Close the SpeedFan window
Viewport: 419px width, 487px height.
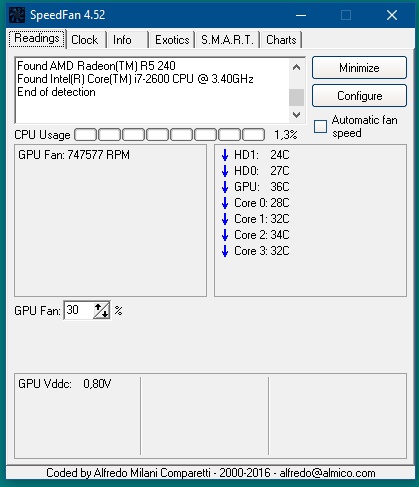click(392, 15)
